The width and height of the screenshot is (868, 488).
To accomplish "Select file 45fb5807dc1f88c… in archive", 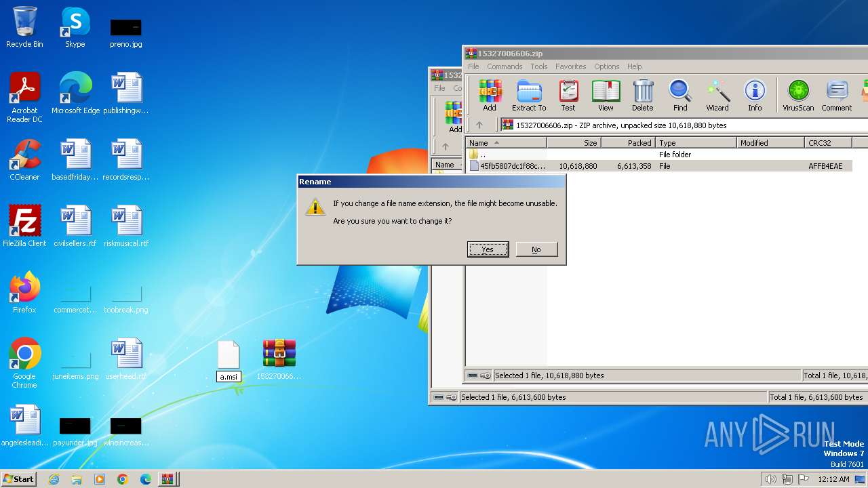I will (658, 166).
